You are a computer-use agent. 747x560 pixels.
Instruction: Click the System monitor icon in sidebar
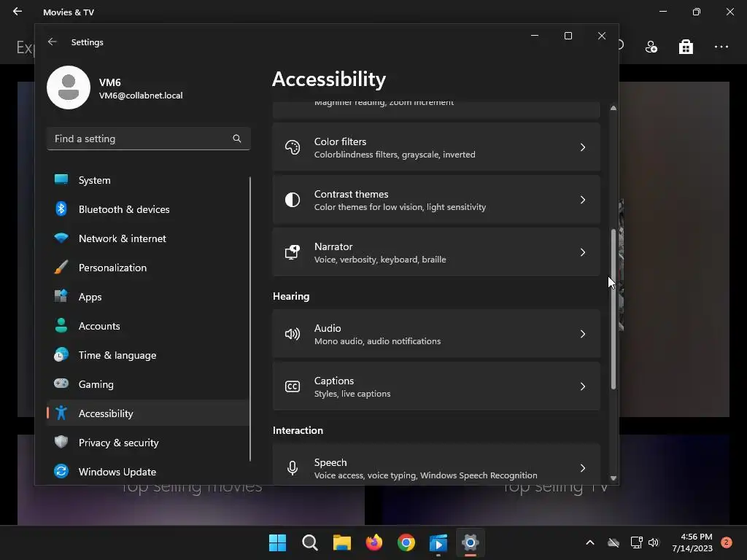61,179
